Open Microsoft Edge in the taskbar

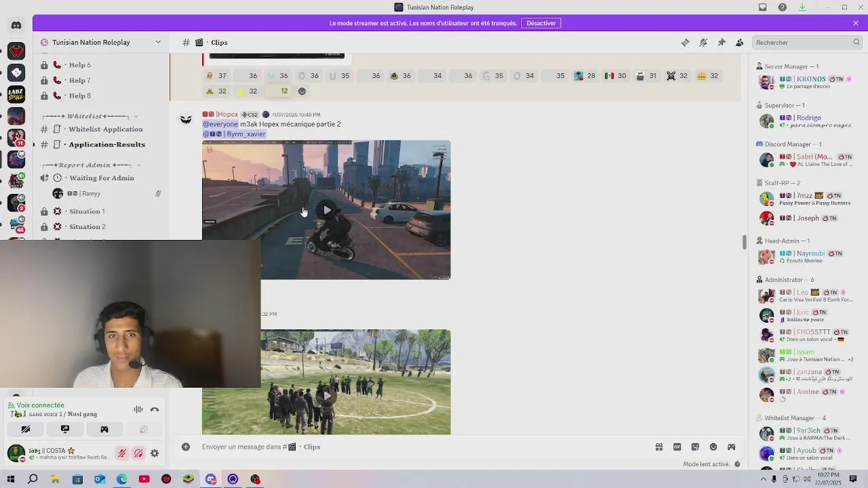[122, 479]
